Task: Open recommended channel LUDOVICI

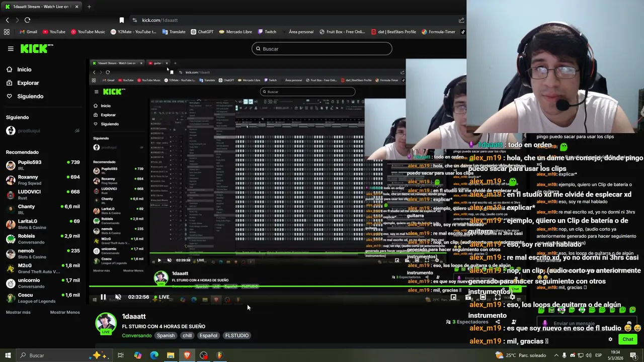Action: click(43, 194)
